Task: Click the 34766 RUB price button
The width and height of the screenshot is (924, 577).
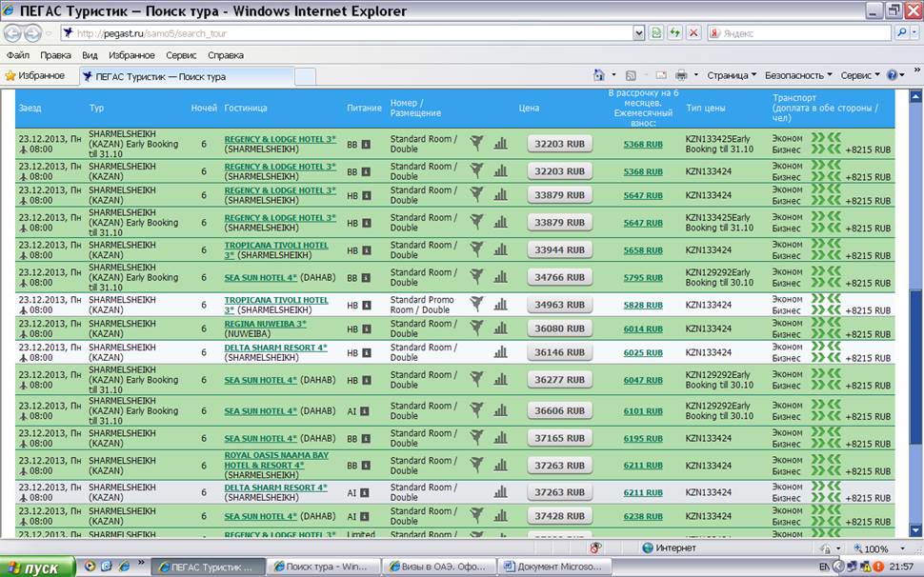Action: 559,277
